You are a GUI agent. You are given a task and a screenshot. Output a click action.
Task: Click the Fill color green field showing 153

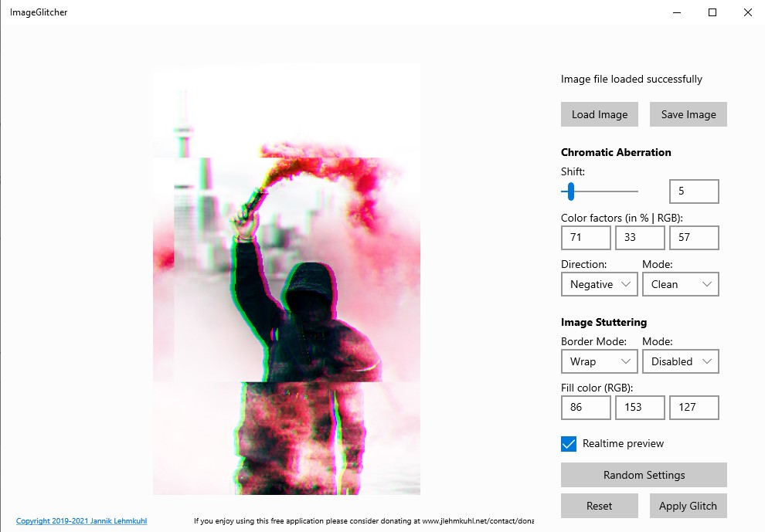(639, 407)
